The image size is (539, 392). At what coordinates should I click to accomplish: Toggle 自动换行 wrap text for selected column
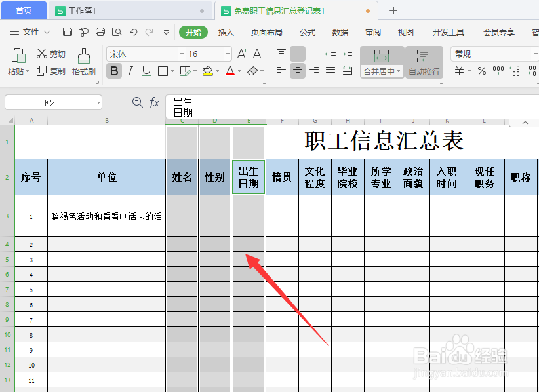pos(423,62)
